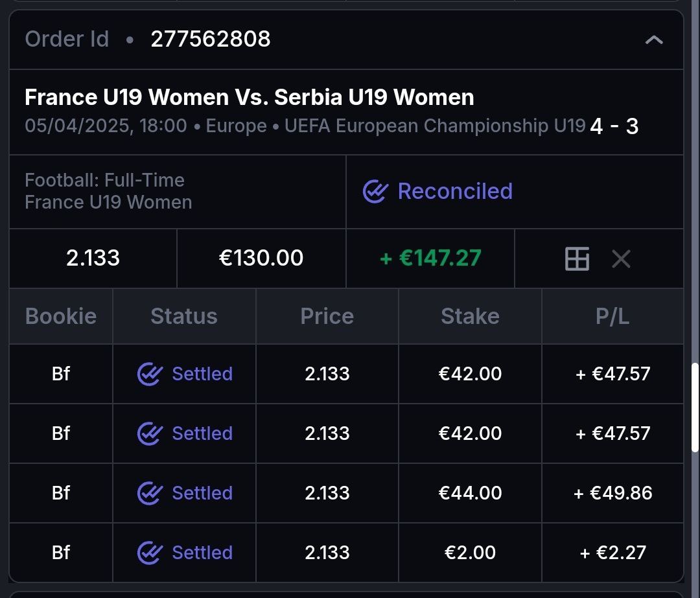The height and width of the screenshot is (598, 700).
Task: Click the +€49.86 P/L cell
Action: coord(612,493)
